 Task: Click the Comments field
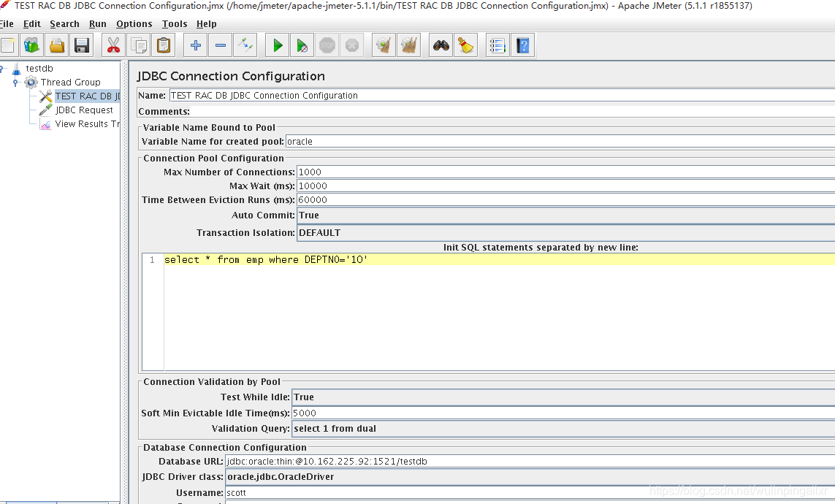(513, 111)
